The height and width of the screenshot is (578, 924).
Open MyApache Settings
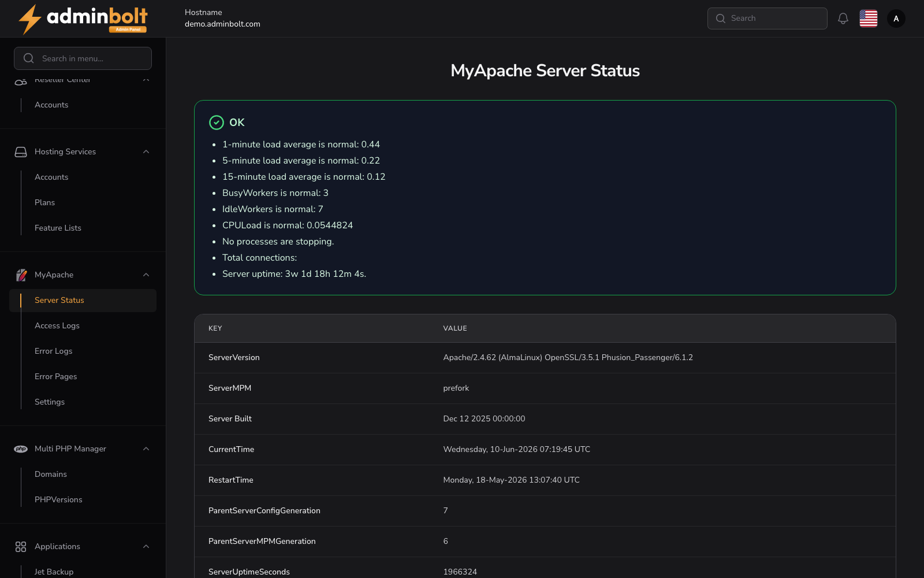click(50, 402)
